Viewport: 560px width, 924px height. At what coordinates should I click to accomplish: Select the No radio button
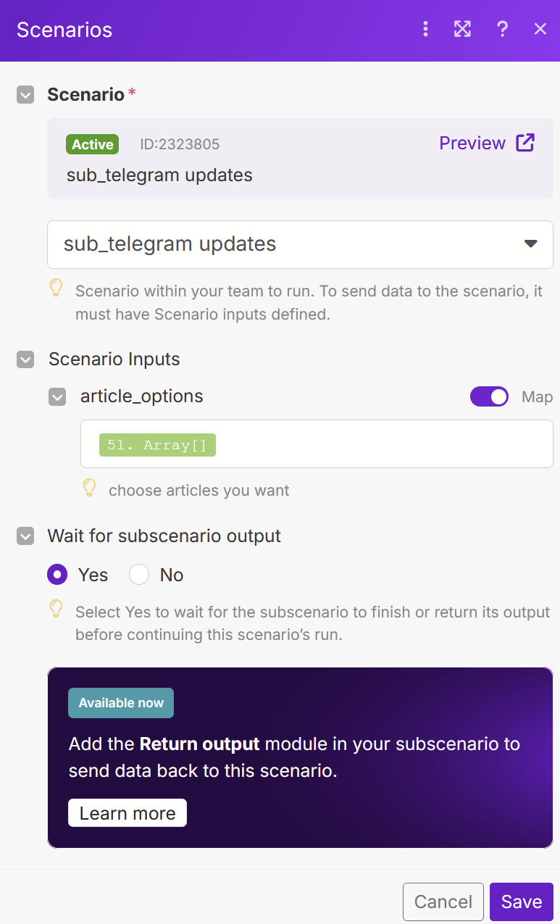pos(139,575)
